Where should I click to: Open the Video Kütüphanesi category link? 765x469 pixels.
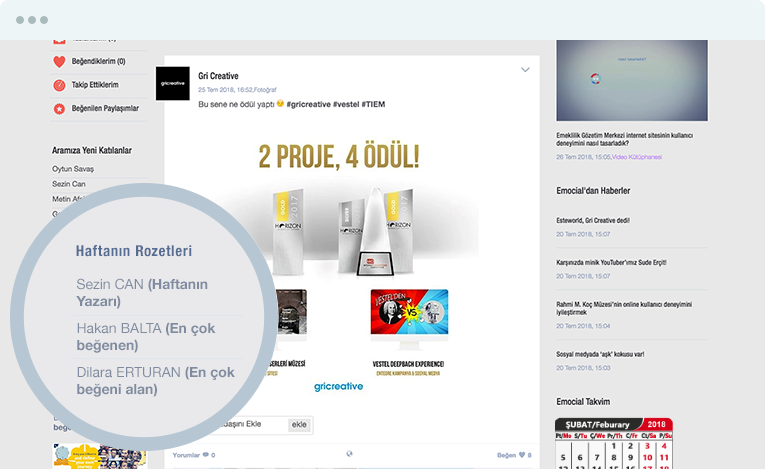(x=637, y=157)
